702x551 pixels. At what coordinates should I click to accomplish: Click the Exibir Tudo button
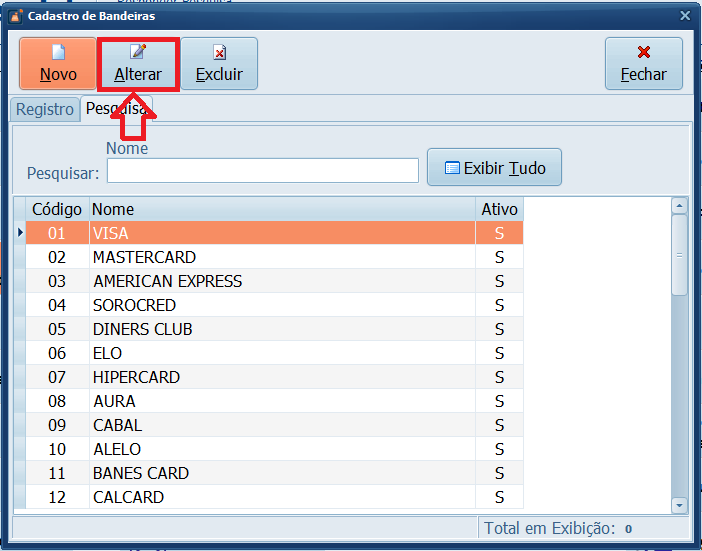click(x=494, y=168)
